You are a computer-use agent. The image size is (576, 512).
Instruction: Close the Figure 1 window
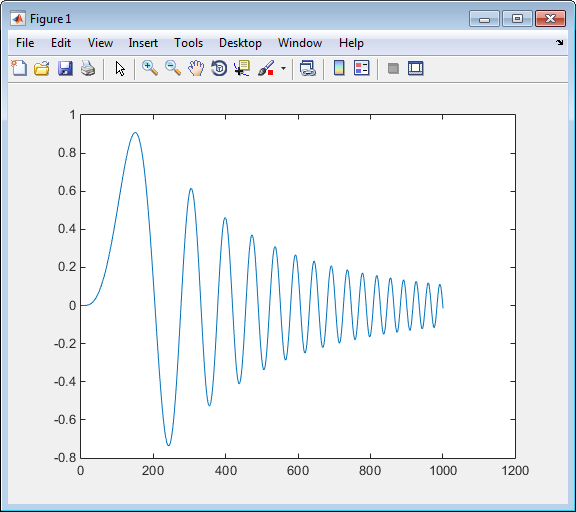click(550, 19)
